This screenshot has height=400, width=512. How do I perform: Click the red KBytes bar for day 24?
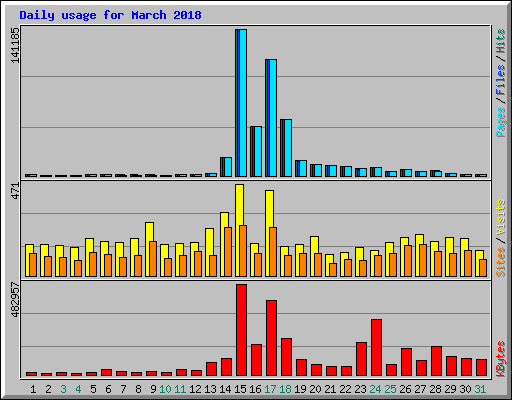coord(376,348)
